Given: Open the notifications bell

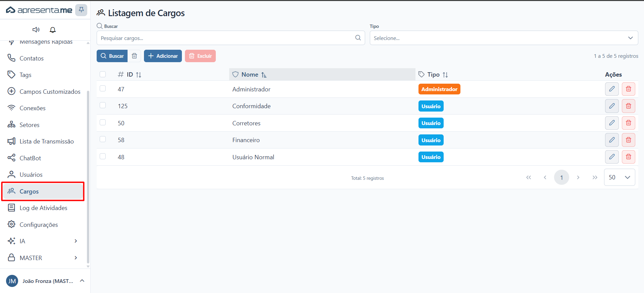Looking at the screenshot, I should click(x=53, y=30).
